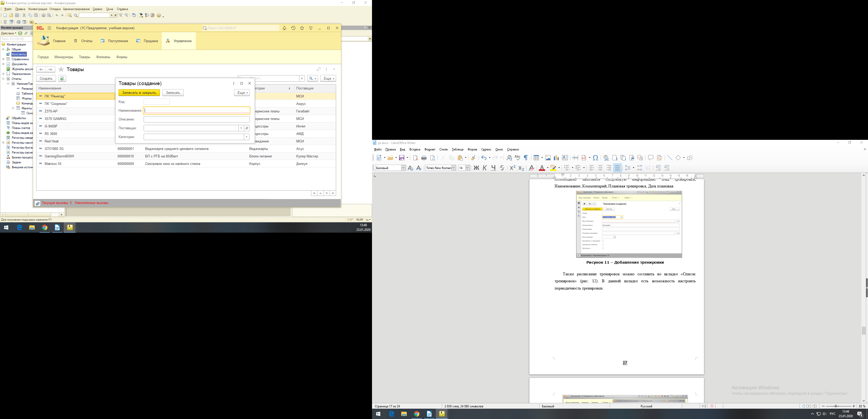Print document from Writer toolbar
This screenshot has width=868, height=419.
[424, 158]
